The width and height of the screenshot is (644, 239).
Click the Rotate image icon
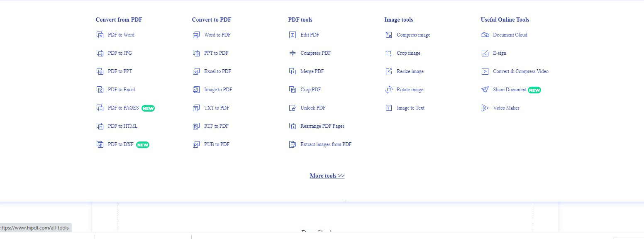click(388, 90)
